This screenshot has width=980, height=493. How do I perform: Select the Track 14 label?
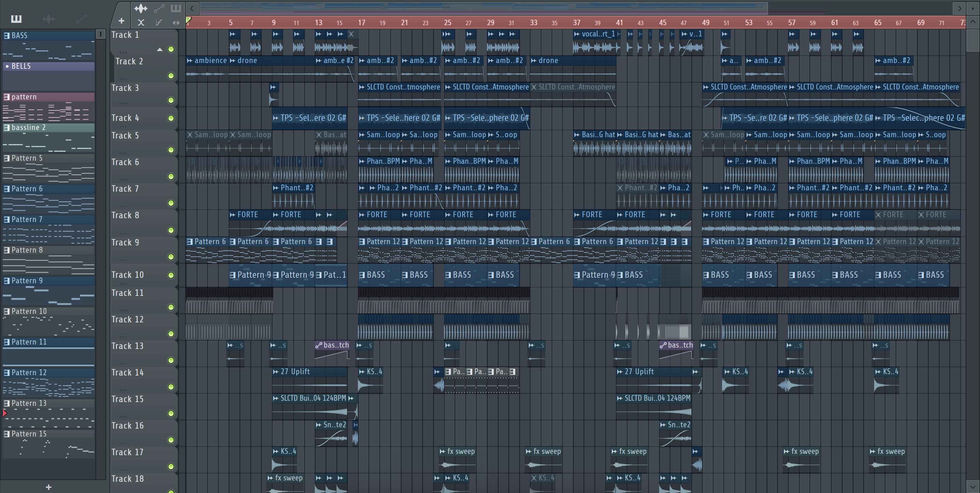[x=128, y=373]
